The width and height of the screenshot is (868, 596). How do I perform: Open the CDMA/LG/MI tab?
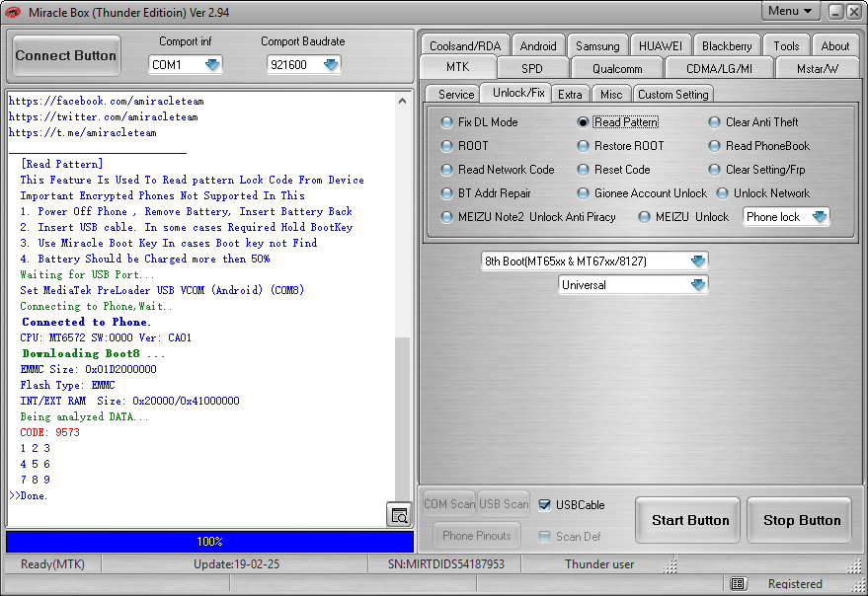(719, 69)
